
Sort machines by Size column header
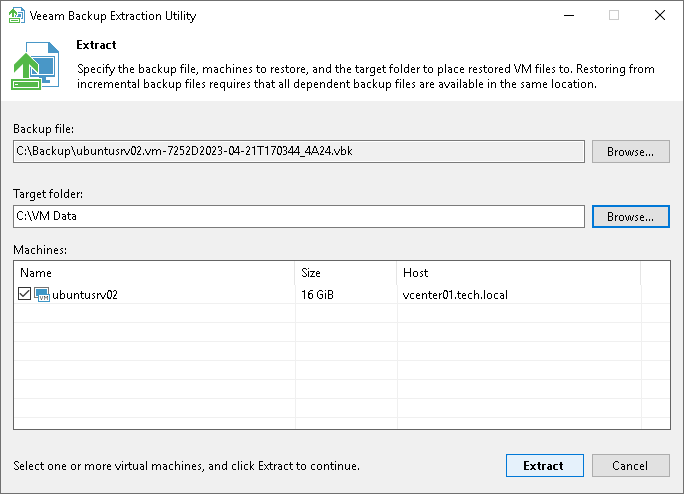coord(346,273)
